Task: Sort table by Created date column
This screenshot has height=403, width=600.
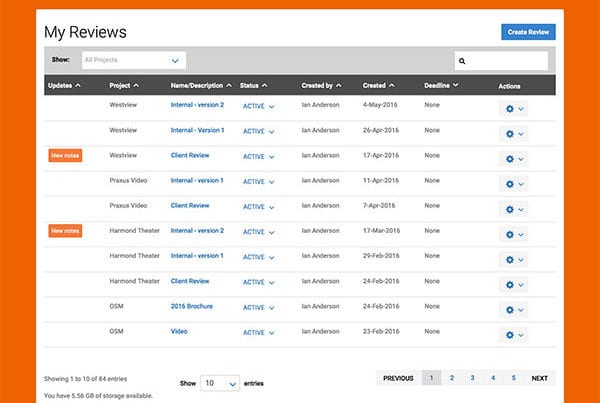Action: (x=378, y=86)
